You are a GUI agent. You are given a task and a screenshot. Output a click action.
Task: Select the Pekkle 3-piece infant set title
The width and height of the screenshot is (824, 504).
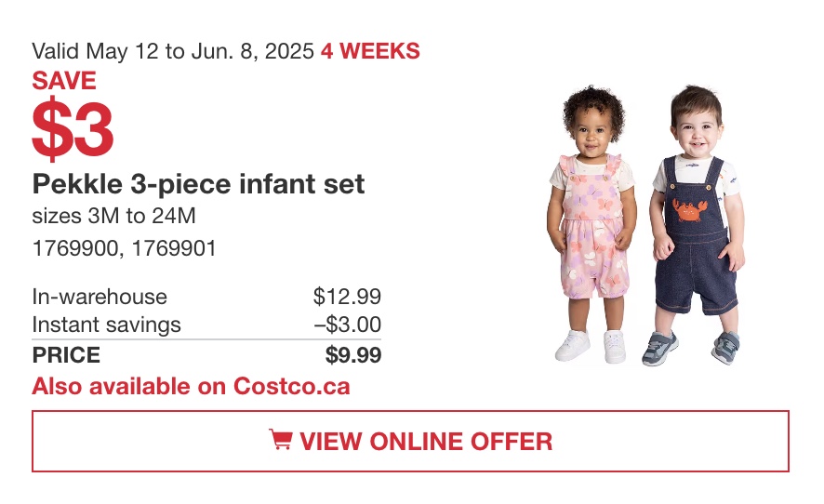click(198, 184)
